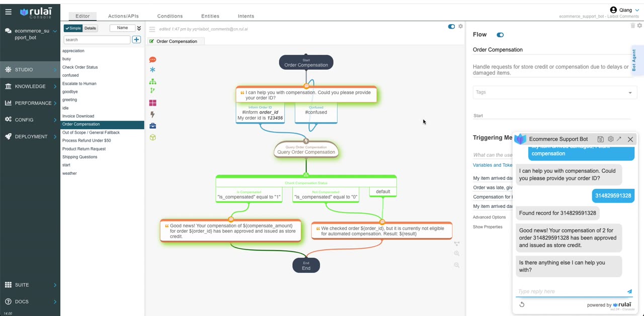Zoom in on the flow canvas
The image size is (644, 316).
click(x=457, y=254)
